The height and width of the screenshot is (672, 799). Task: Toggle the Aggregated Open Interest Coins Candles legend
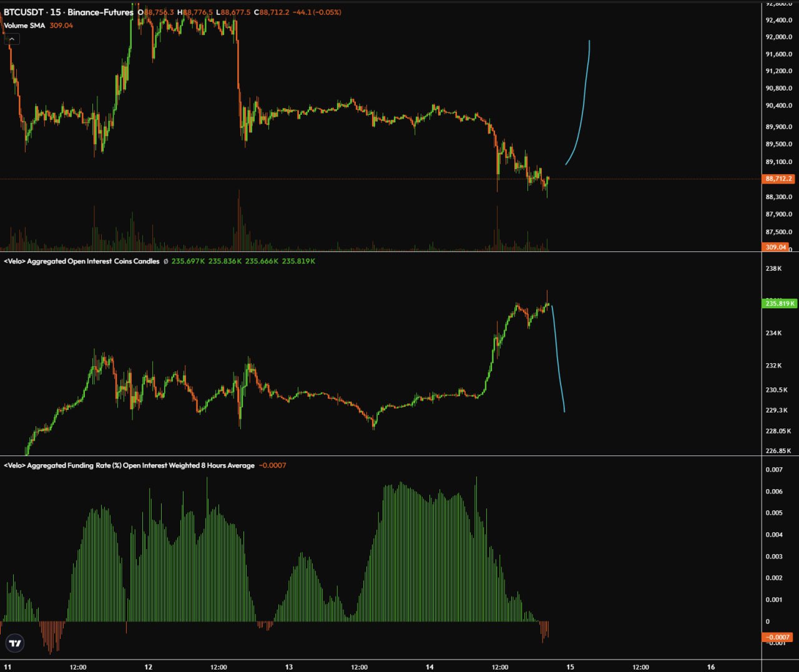click(80, 261)
